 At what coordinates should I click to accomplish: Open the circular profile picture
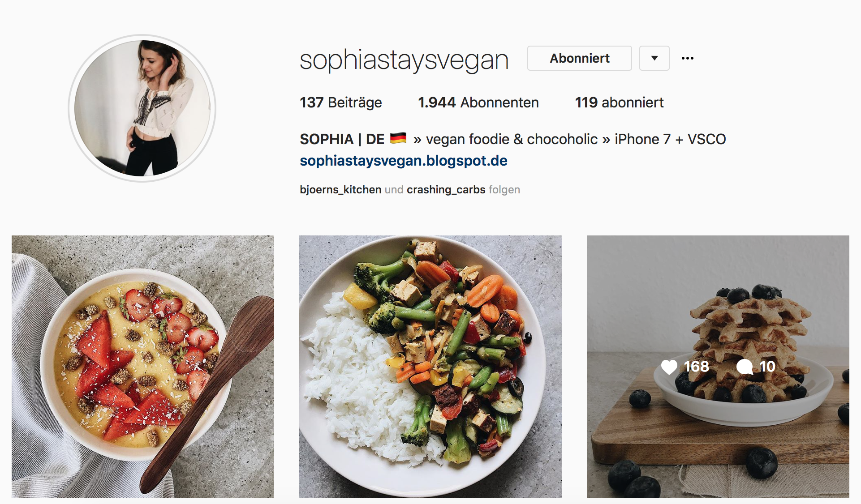(142, 108)
